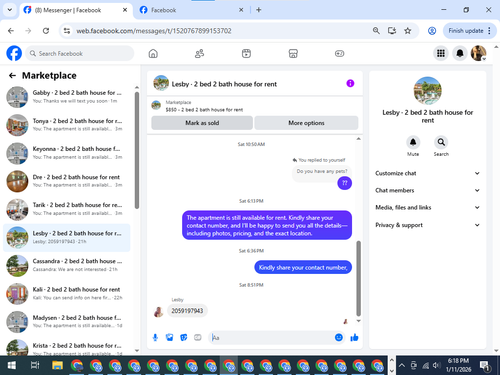Open the Keyonna conversation
500x375 pixels.
[67, 153]
